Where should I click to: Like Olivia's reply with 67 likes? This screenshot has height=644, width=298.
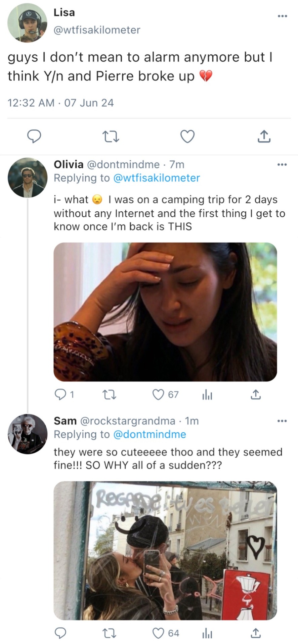pos(158,395)
